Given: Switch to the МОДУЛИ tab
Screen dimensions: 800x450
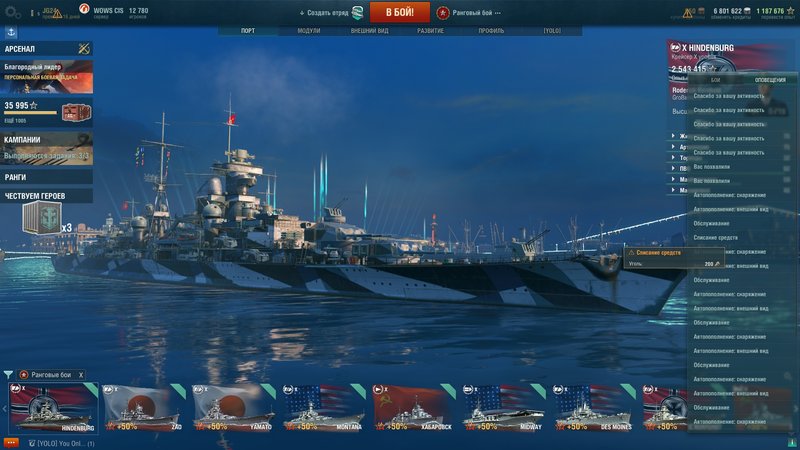Looking at the screenshot, I should point(309,31).
